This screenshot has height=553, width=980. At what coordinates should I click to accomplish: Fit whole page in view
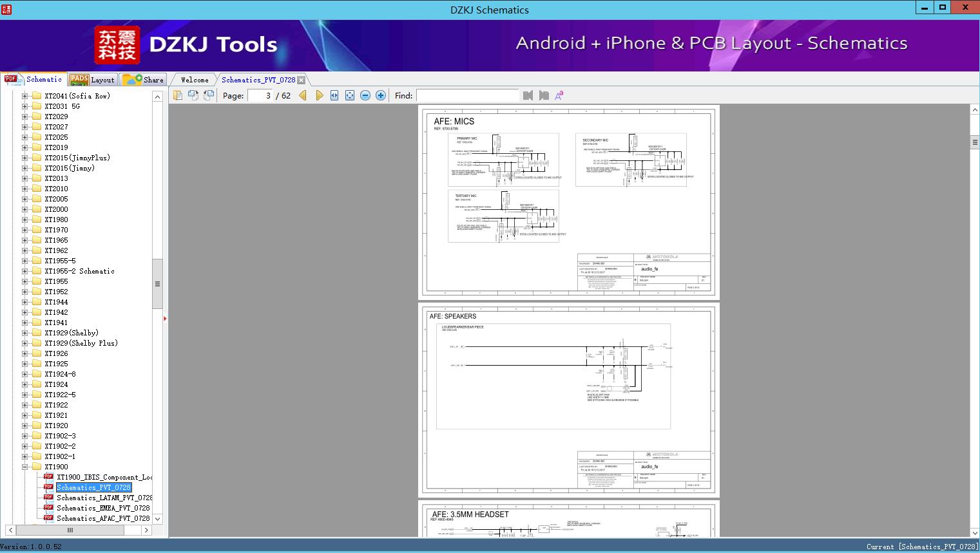point(350,95)
